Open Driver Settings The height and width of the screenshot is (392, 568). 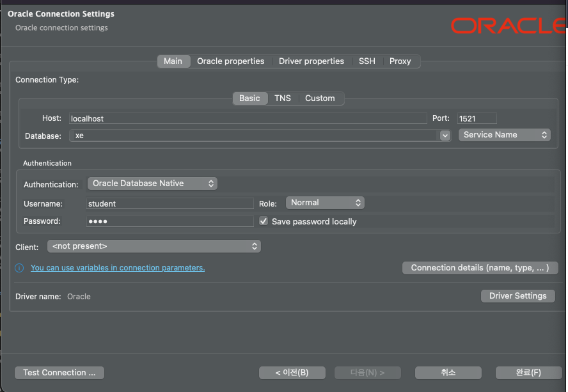pyautogui.click(x=517, y=296)
